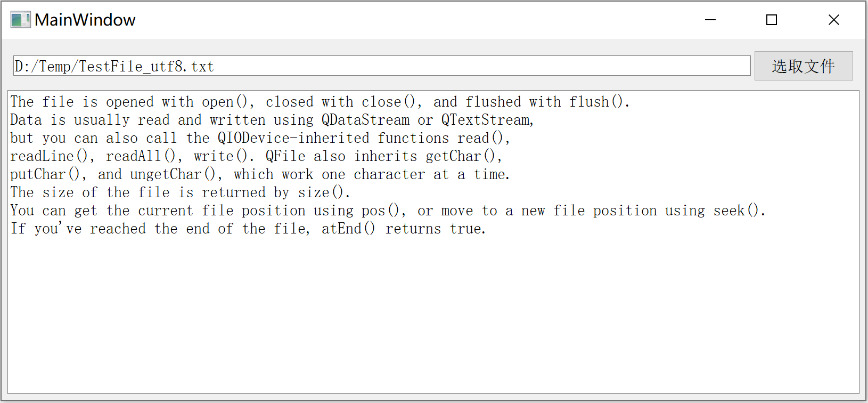Click the line ending with atEnd() returns true
868x403 pixels.
click(248, 228)
